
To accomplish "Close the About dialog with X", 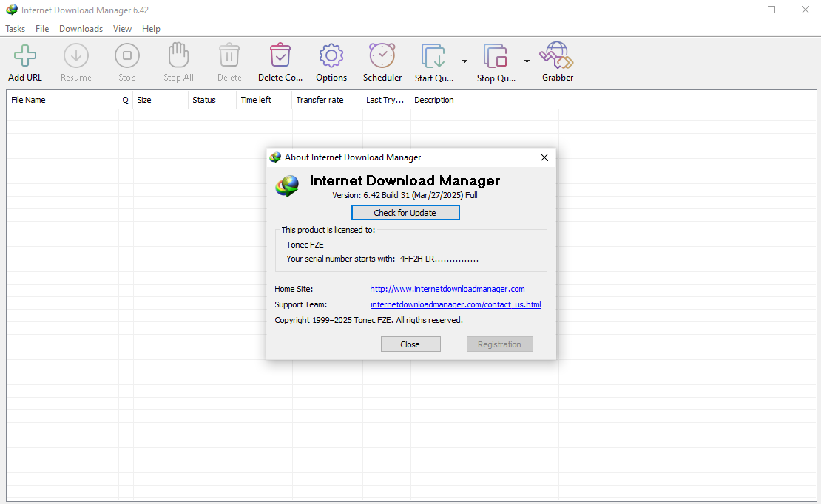I will pos(544,157).
